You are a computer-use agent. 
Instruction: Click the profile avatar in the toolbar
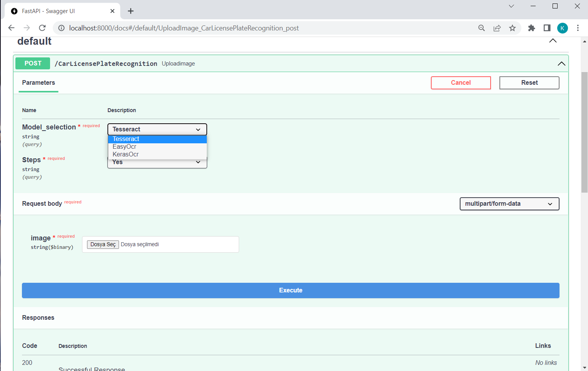click(x=563, y=28)
